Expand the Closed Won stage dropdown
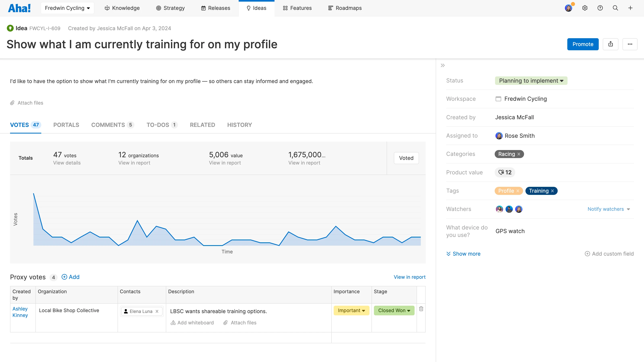Image resolution: width=644 pixels, height=362 pixels. click(x=394, y=310)
